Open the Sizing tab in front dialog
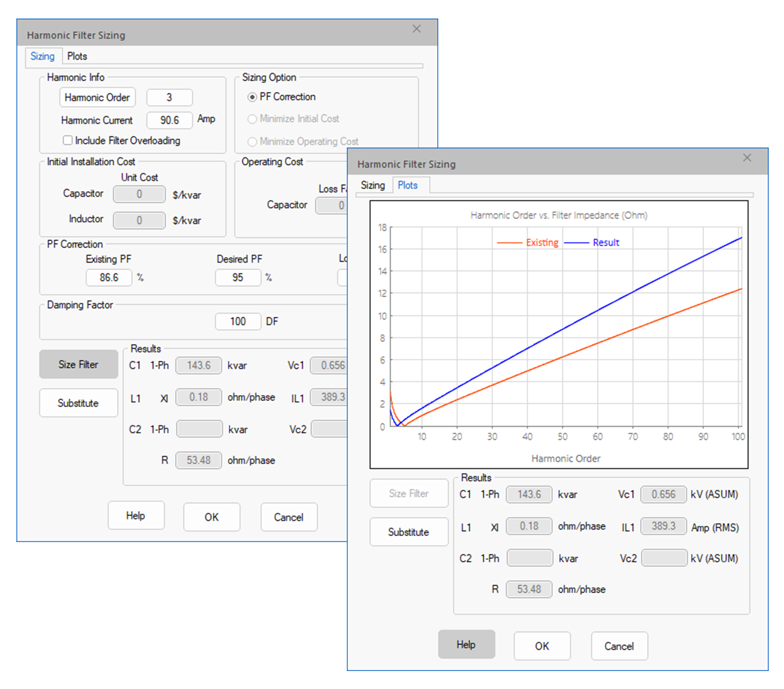 (x=373, y=185)
